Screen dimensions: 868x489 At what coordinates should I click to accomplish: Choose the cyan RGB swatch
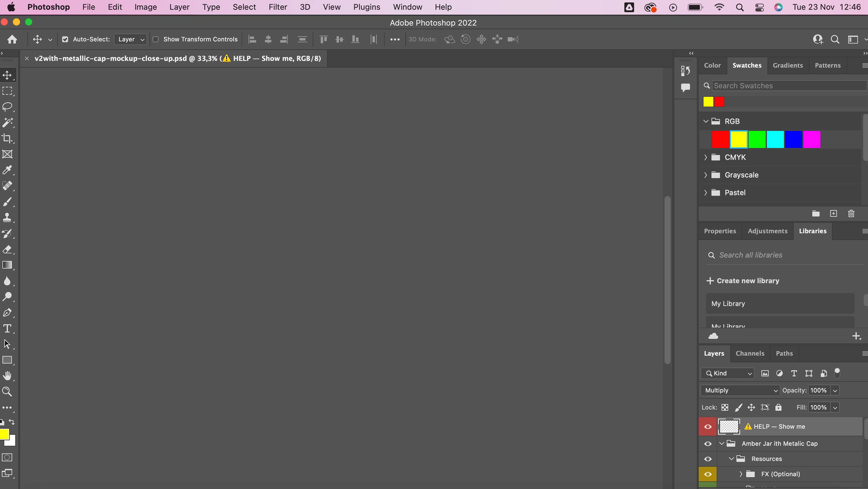(x=775, y=139)
